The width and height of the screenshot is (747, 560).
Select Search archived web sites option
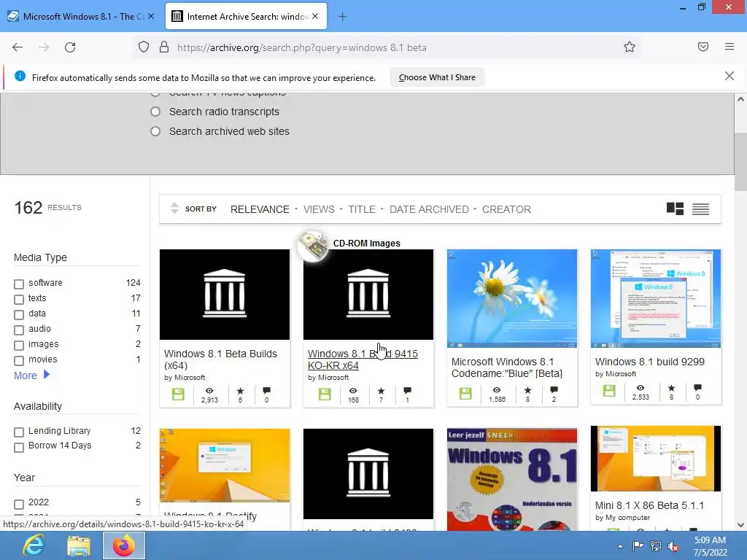coord(155,131)
